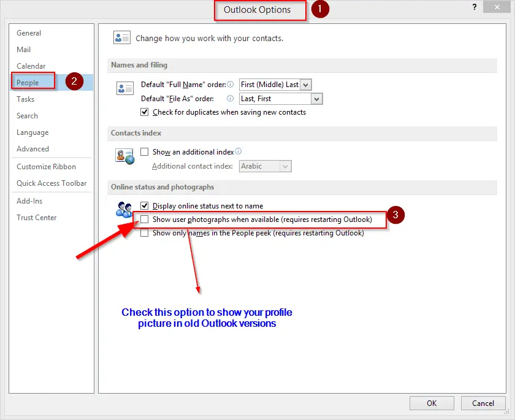Click the contact card icon in header

coord(122,37)
